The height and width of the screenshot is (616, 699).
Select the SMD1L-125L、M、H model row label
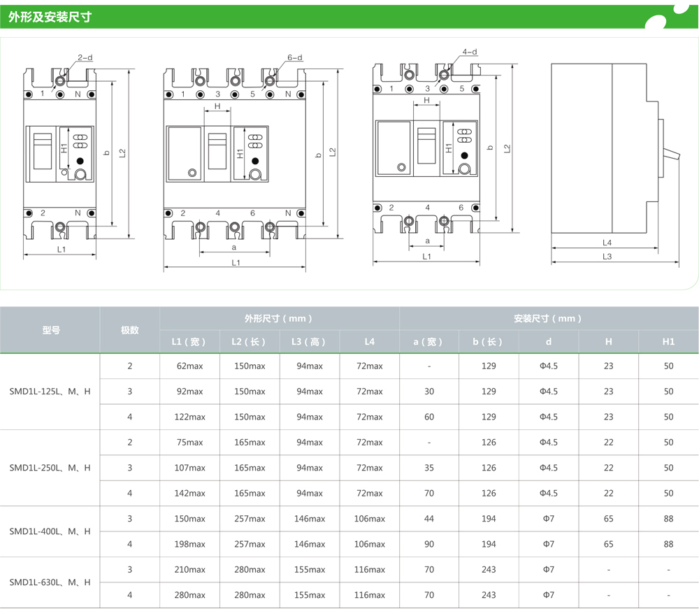(50, 392)
